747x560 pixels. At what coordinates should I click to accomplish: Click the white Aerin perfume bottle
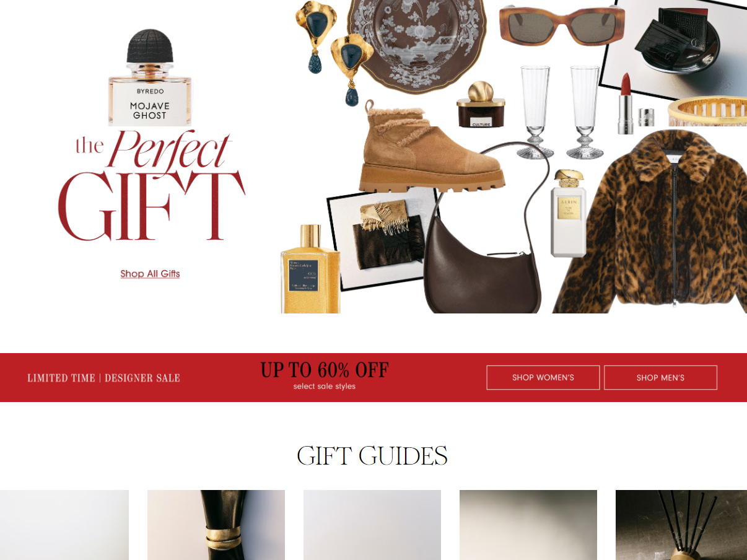(x=568, y=214)
